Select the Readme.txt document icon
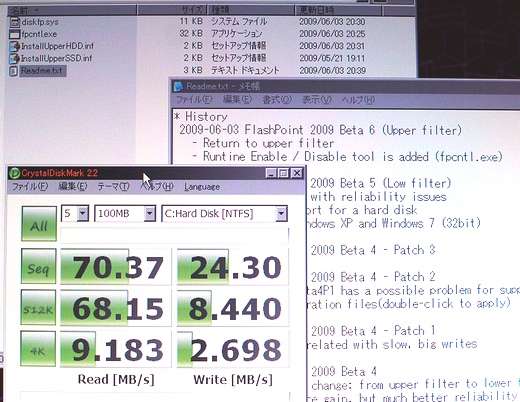Image resolution: width=520 pixels, height=402 pixels. 14,71
